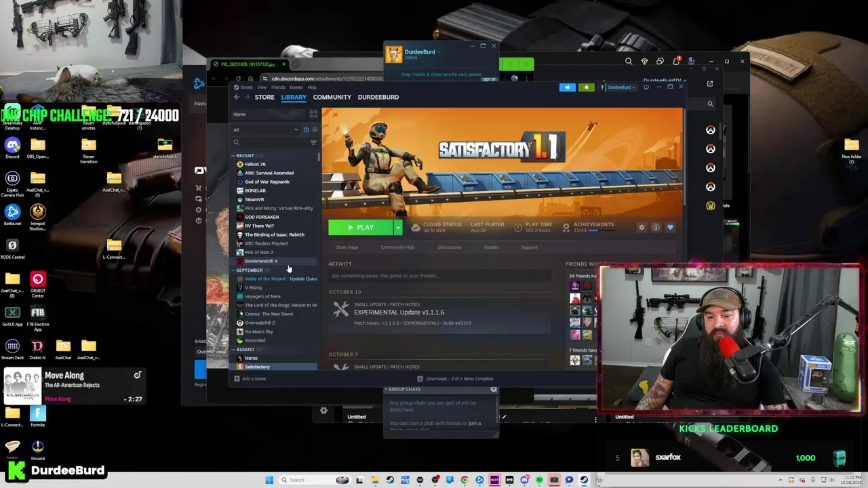Select Icarus in library list
Image resolution: width=868 pixels, height=488 pixels.
click(274, 358)
